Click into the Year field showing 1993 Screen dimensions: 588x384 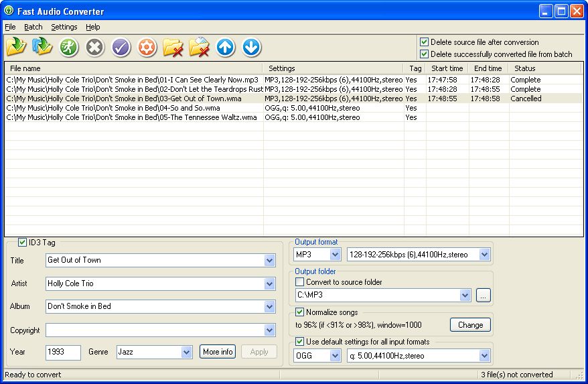point(63,353)
